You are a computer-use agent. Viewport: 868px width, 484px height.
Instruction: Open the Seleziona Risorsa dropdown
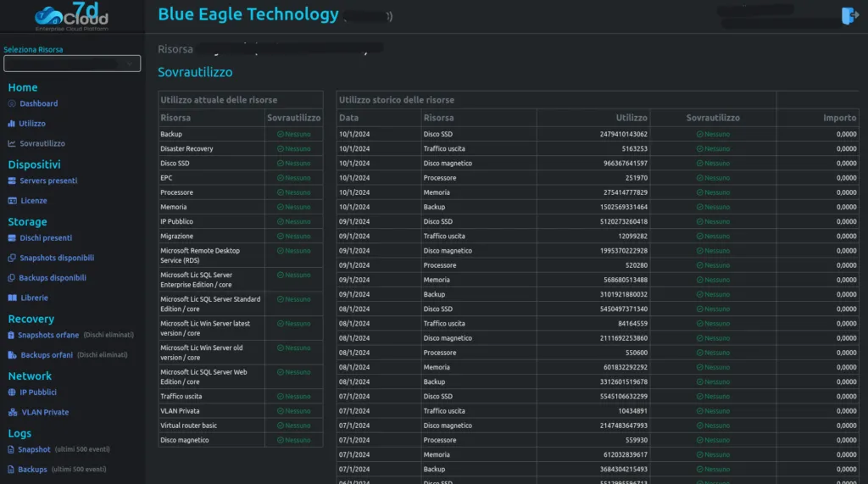click(72, 64)
